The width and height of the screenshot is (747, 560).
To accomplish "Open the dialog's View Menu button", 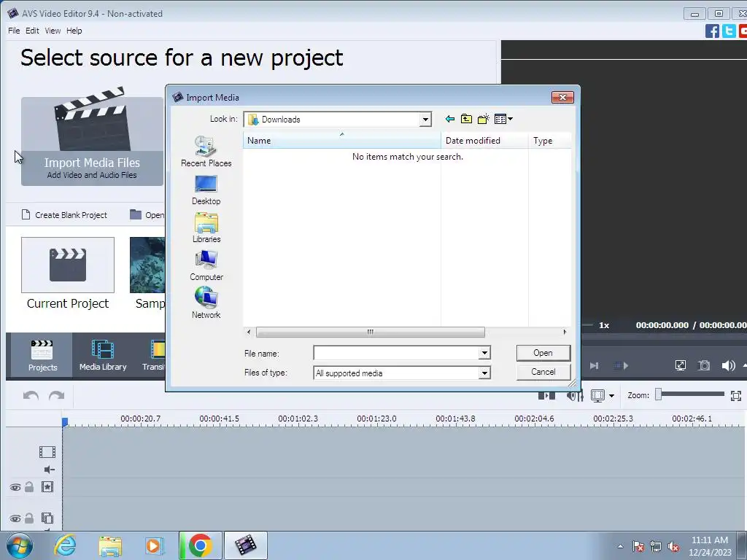I will click(503, 119).
